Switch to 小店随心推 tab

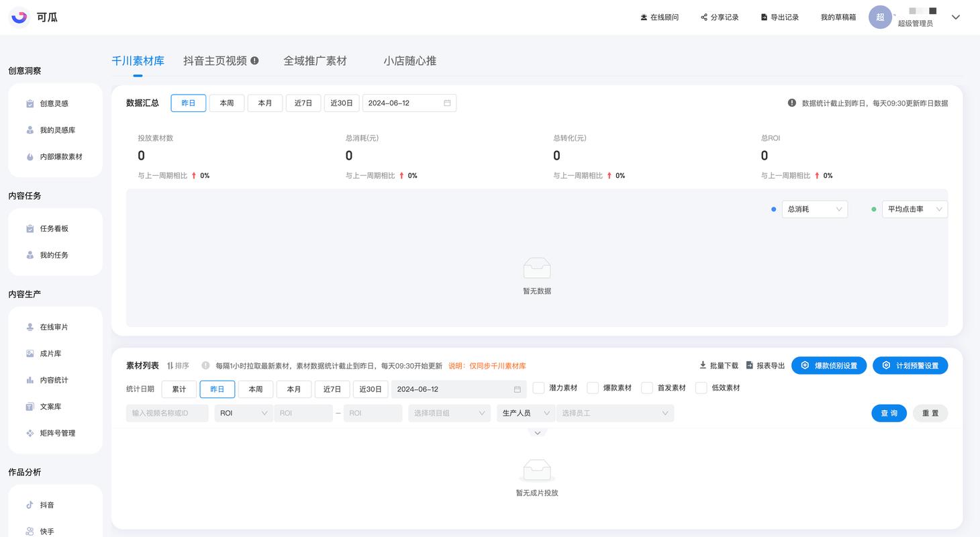[410, 60]
